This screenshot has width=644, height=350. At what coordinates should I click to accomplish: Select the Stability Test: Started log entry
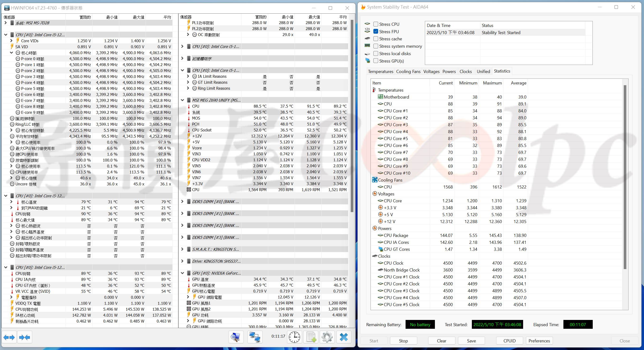point(505,32)
